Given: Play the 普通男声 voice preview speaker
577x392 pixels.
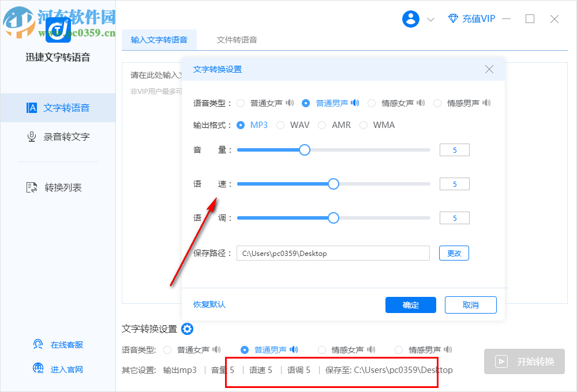Looking at the screenshot, I should [x=354, y=103].
